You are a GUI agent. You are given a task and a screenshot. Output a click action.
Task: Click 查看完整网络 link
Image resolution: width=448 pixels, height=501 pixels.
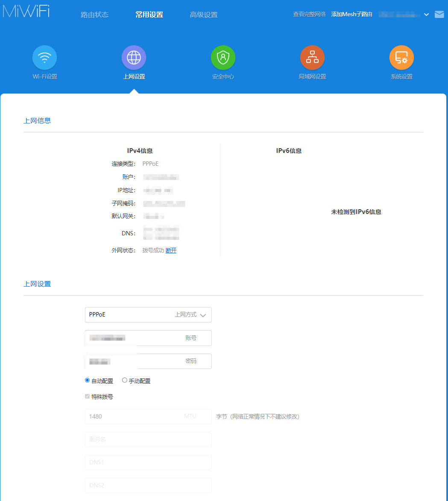point(309,15)
